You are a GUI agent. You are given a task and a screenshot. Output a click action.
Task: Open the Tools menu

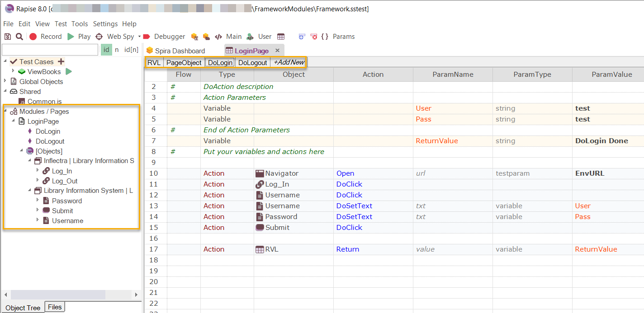[x=80, y=24]
